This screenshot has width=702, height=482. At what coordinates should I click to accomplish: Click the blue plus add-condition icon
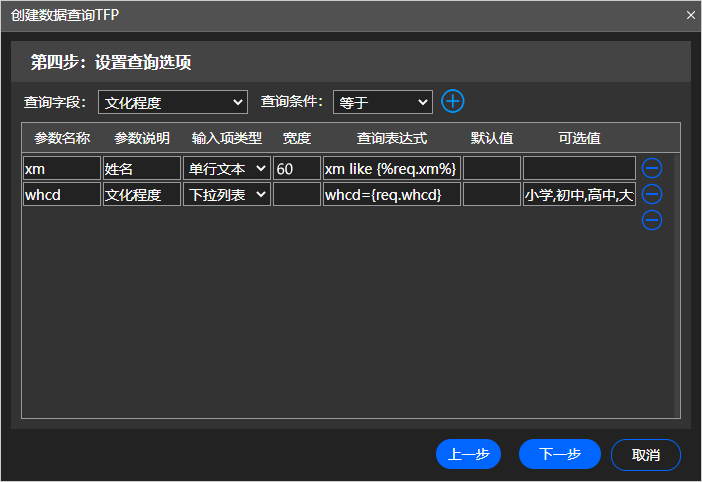[x=453, y=101]
